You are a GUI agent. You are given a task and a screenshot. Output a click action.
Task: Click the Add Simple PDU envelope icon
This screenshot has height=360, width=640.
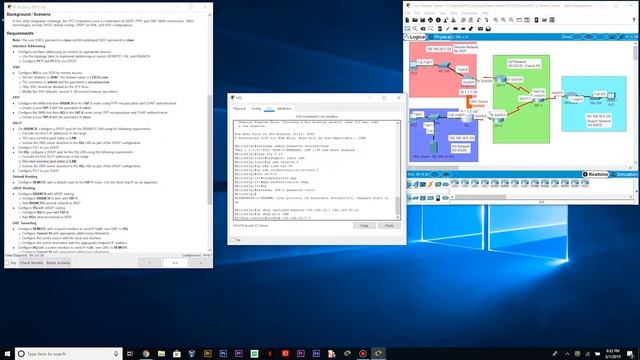coord(480,29)
